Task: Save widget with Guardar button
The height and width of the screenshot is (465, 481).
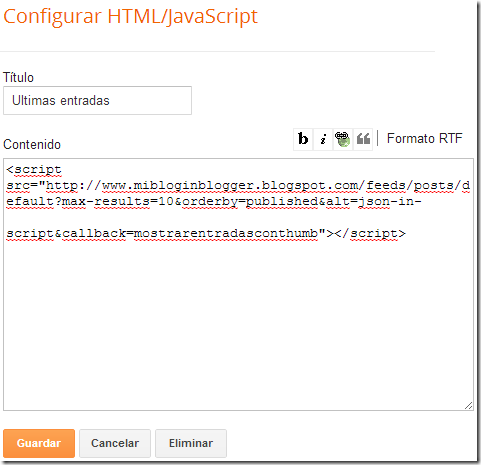Action: pyautogui.click(x=39, y=443)
